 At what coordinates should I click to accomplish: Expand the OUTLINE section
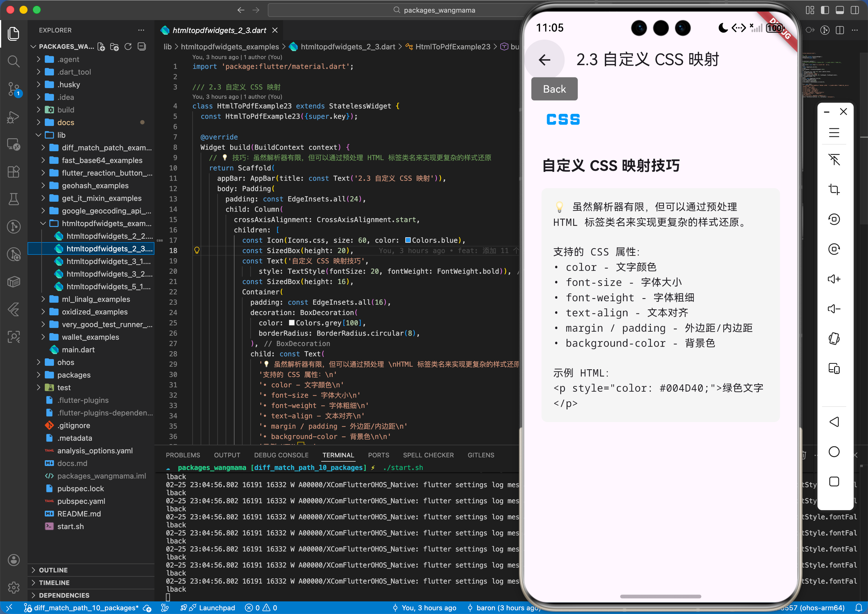pos(53,570)
